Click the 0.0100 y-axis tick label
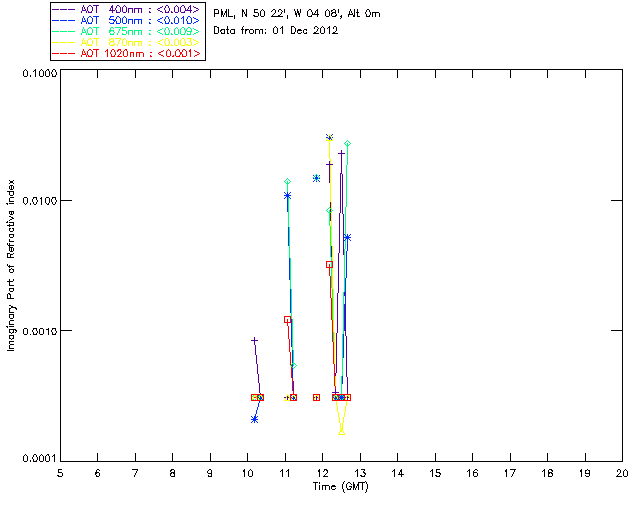Viewport: 640px width, 512px height. point(40,201)
